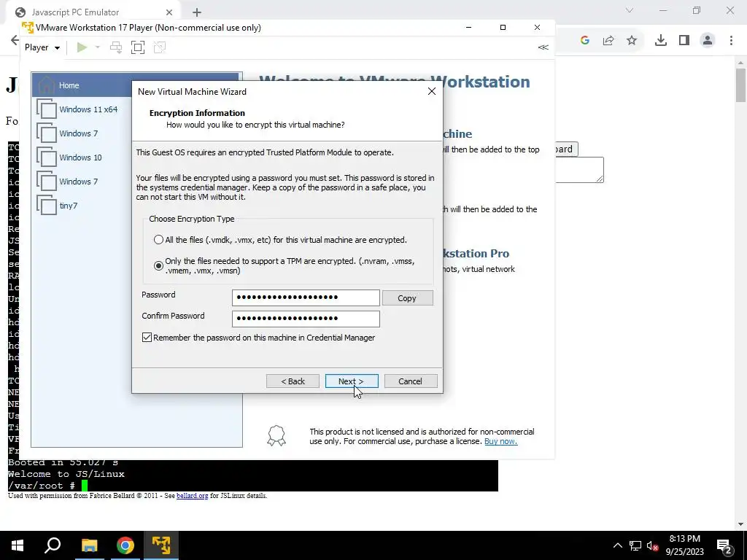The image size is (747, 560).
Task: Open File Explorer from taskbar
Action: [x=89, y=545]
